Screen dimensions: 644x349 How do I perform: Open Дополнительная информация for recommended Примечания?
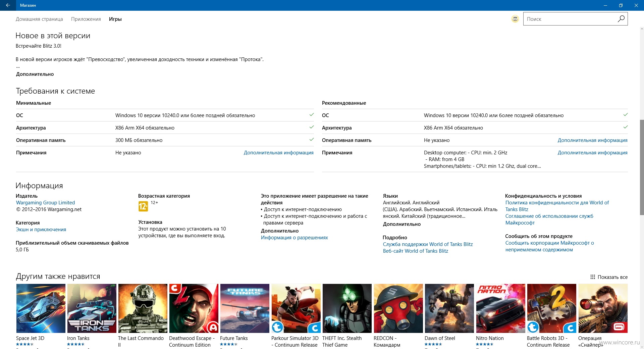pos(592,153)
